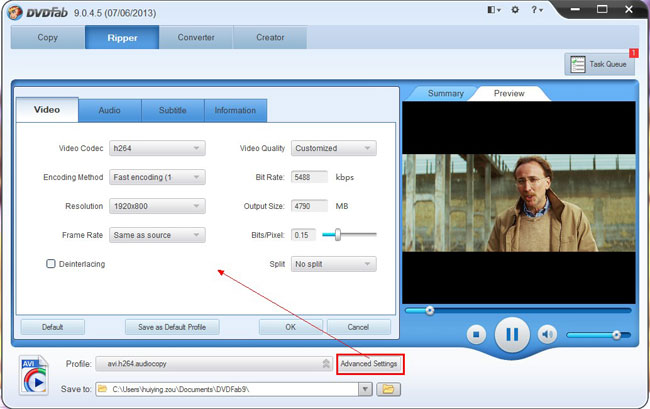Select the Video settings tab
The width and height of the screenshot is (650, 409).
point(47,110)
